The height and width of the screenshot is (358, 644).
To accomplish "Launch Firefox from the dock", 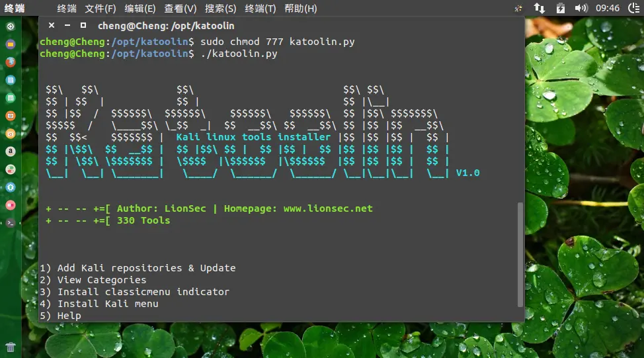I will tap(11, 62).
